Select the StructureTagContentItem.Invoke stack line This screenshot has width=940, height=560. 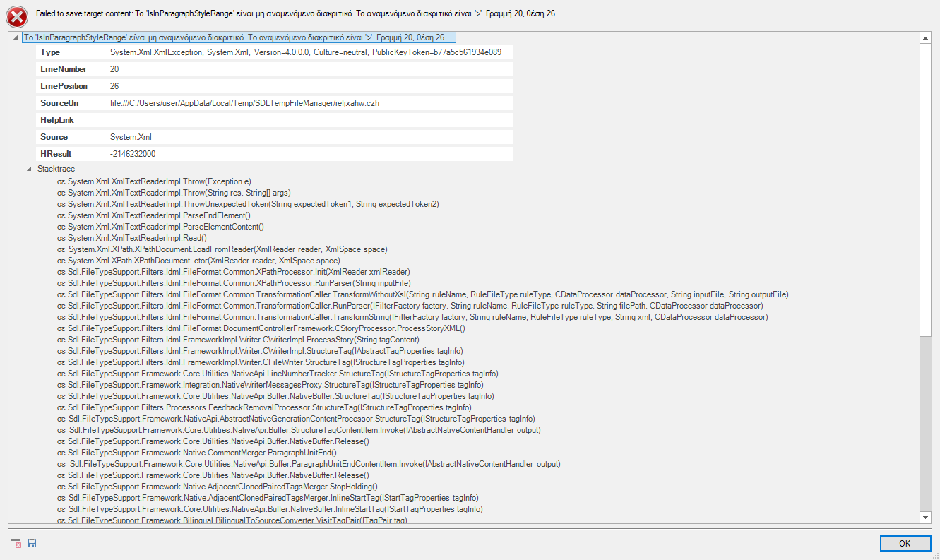(299, 430)
